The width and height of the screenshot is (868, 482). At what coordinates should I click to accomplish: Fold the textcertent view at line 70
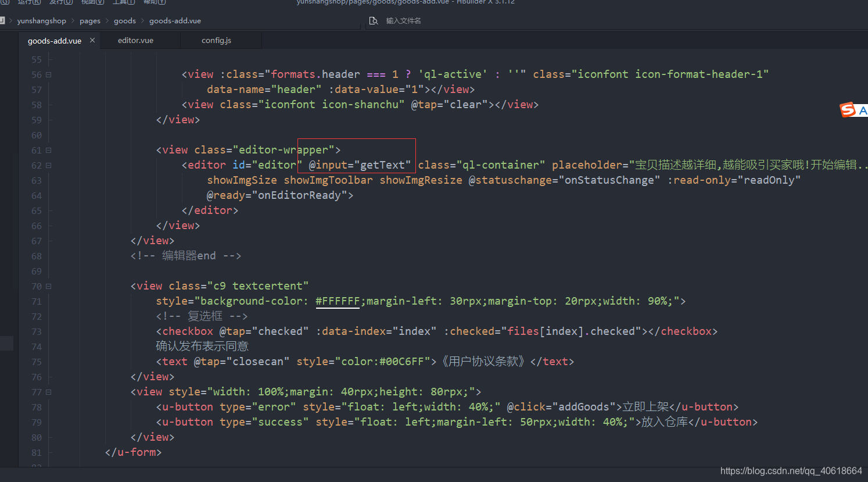tap(49, 286)
